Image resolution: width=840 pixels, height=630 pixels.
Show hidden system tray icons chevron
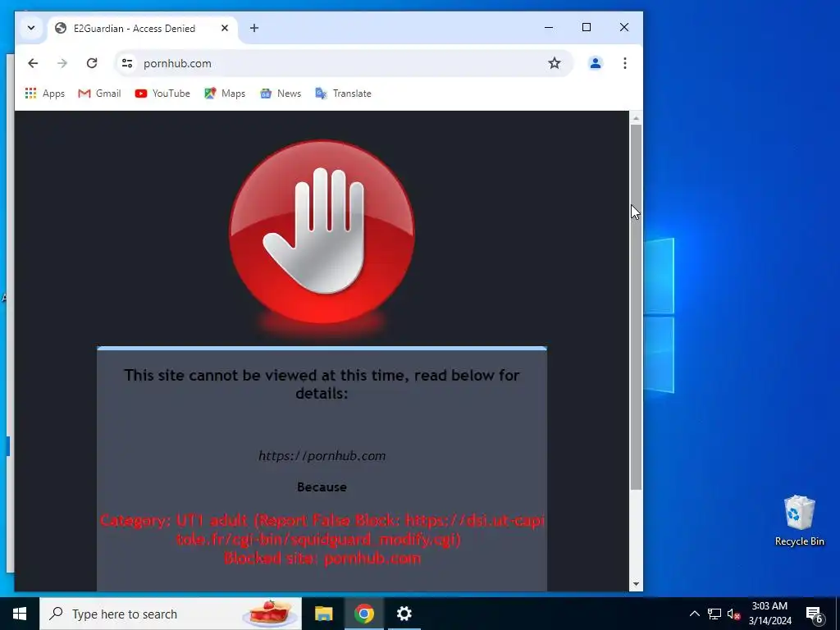(694, 614)
